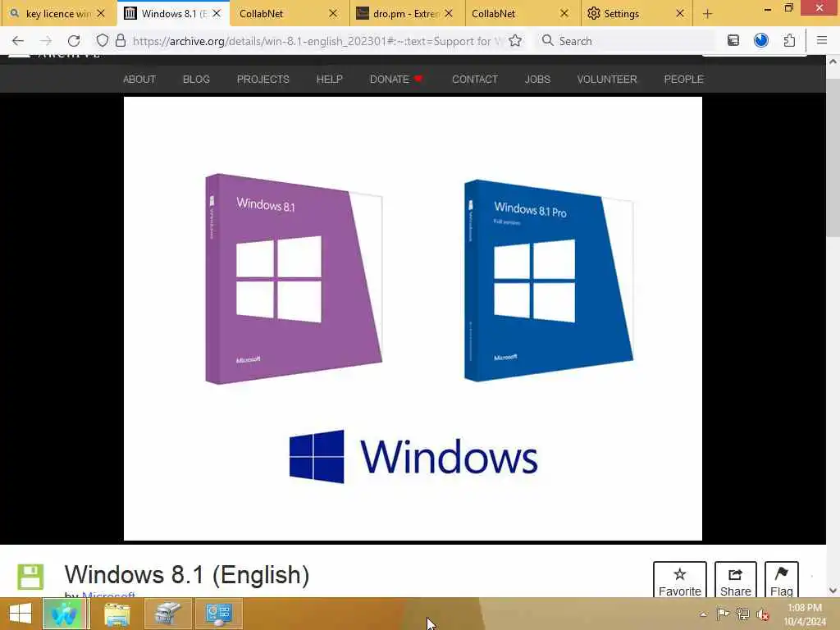Open the tracking protection shield icon
This screenshot has width=840, height=630.
[102, 41]
